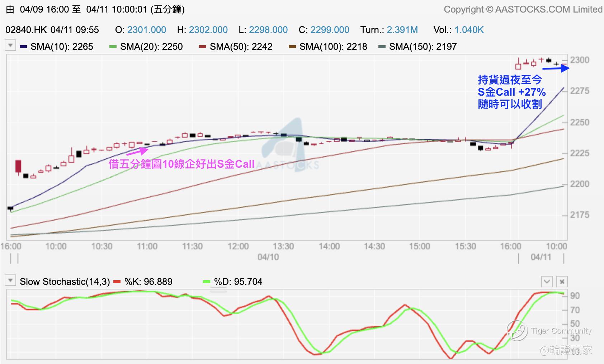Click the 04/10 date label under the time axis
The height and width of the screenshot is (364, 604).
(x=268, y=257)
